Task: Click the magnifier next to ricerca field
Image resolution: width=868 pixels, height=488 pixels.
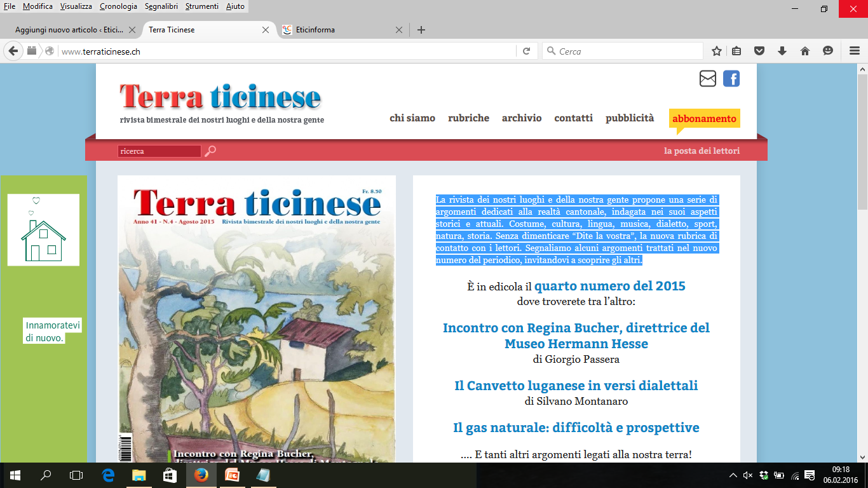Action: click(210, 151)
